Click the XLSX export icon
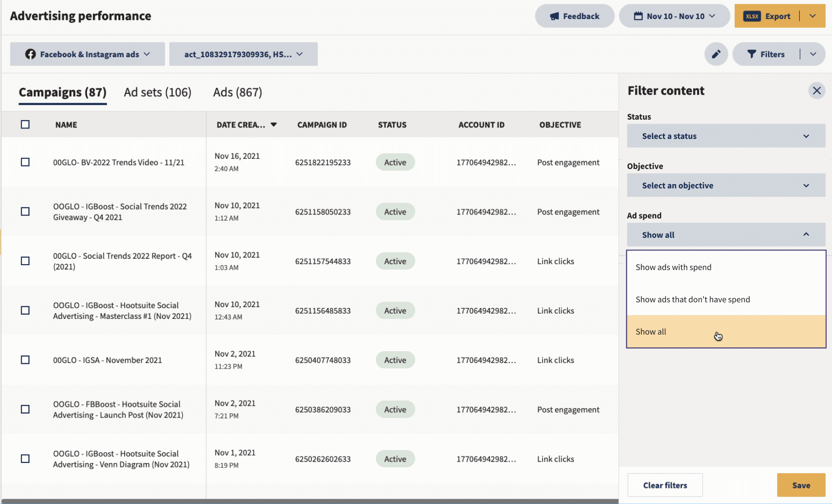This screenshot has height=504, width=832. [752, 16]
